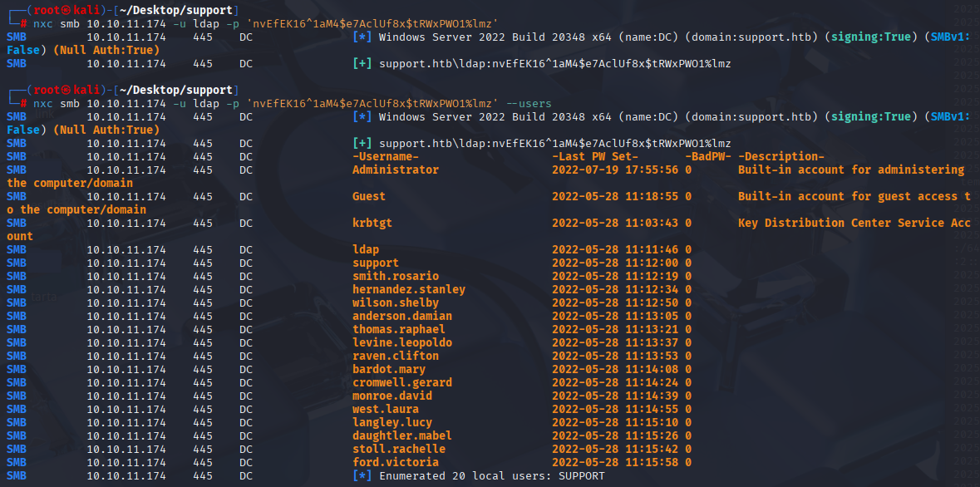
Task: Click the '-Description-' column header
Action: coord(781,157)
